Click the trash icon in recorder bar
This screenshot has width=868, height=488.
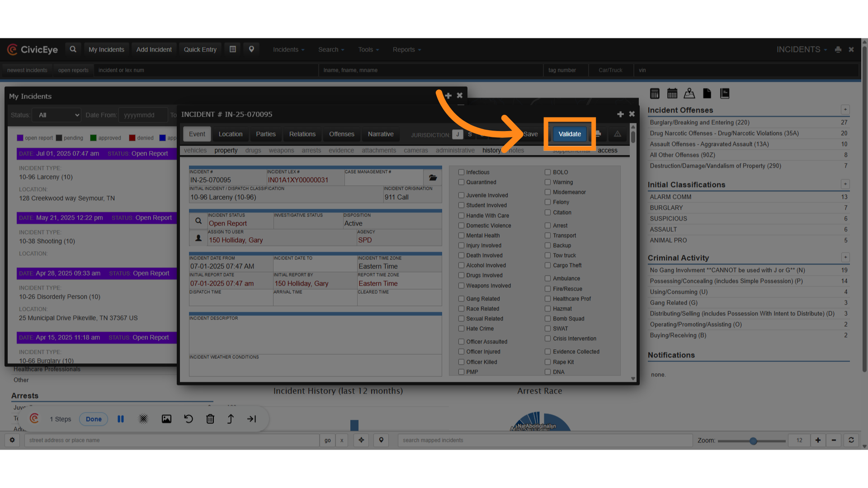tap(210, 419)
